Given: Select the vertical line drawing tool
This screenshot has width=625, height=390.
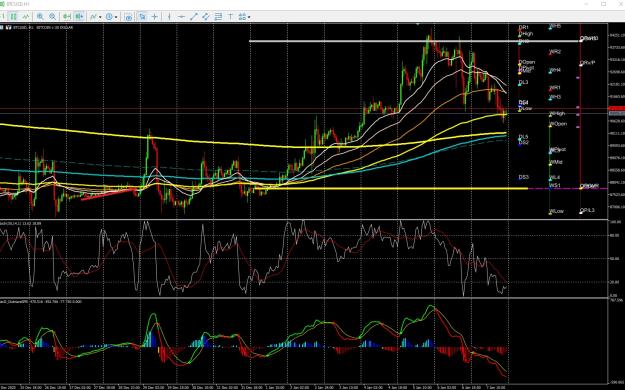Looking at the screenshot, I should (169, 17).
